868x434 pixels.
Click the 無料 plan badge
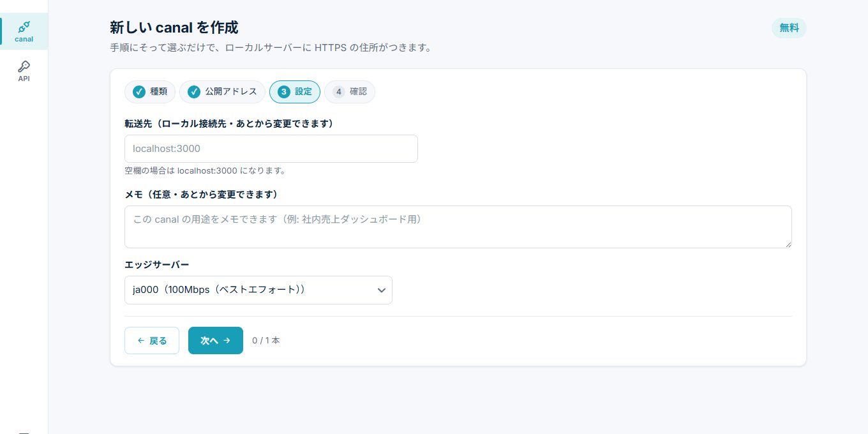pyautogui.click(x=789, y=28)
